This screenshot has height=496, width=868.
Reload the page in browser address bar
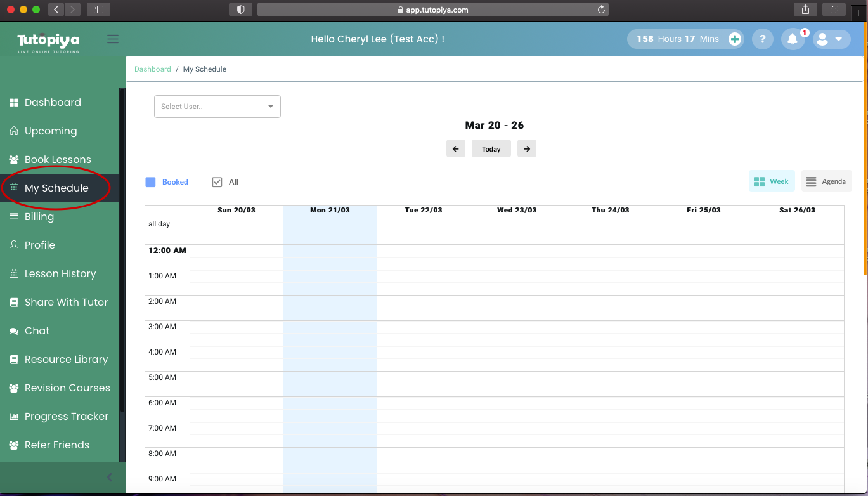click(601, 10)
